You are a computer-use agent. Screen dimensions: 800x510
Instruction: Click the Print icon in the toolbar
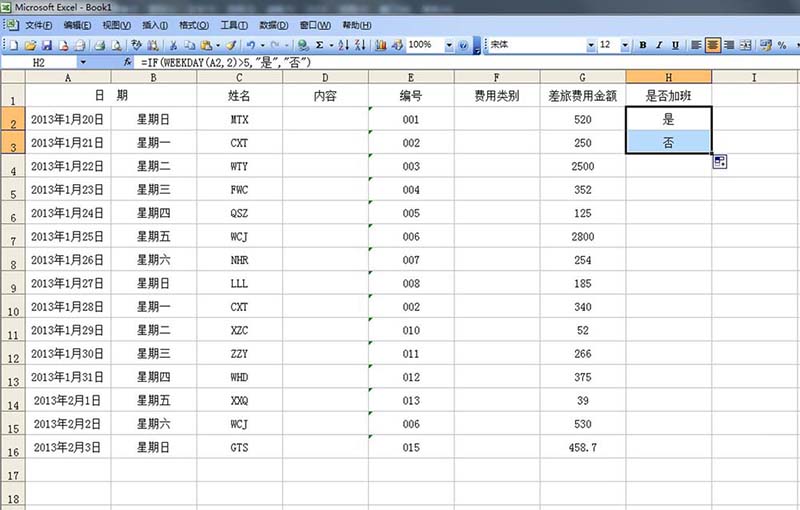[x=100, y=45]
